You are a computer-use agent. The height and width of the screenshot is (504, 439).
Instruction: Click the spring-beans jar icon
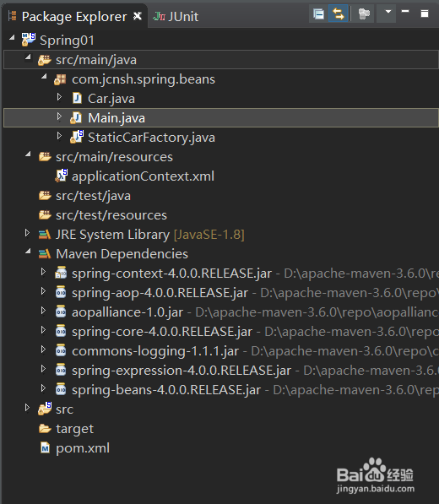click(x=61, y=389)
